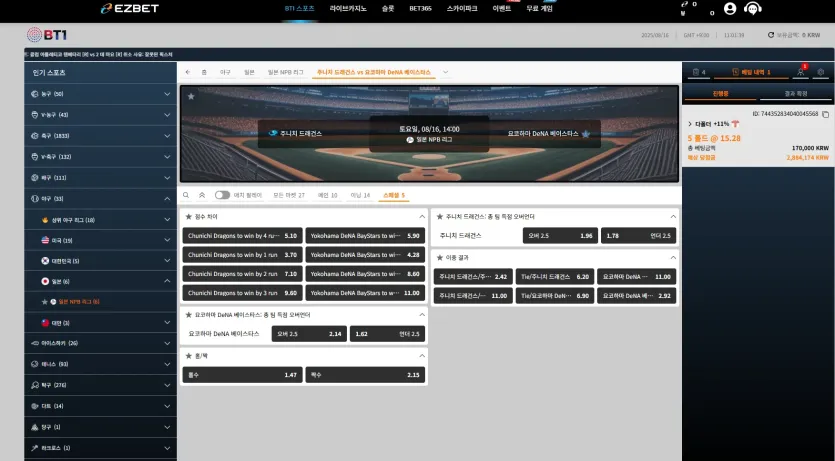Image resolution: width=835 pixels, height=461 pixels.
Task: Open the 슬롯 top menu
Action: coord(388,9)
